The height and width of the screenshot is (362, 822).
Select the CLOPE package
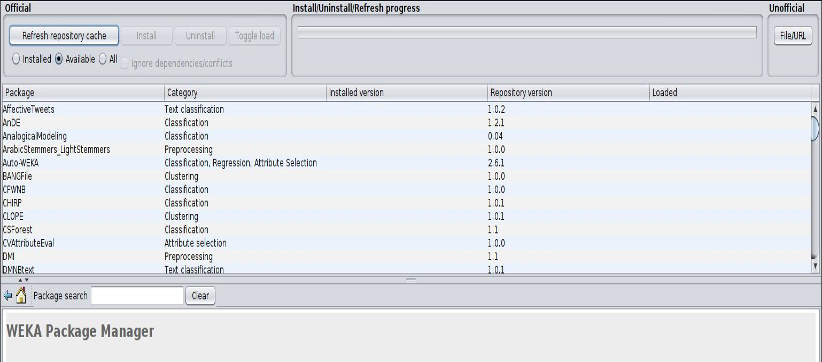(x=406, y=216)
